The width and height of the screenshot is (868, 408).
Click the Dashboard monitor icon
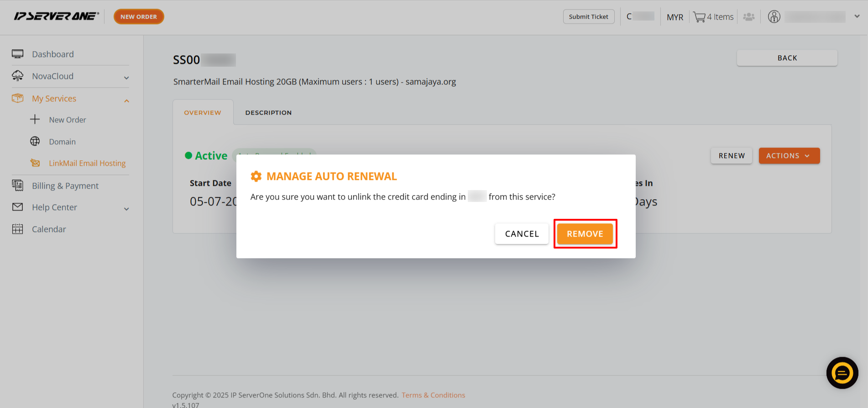(17, 54)
